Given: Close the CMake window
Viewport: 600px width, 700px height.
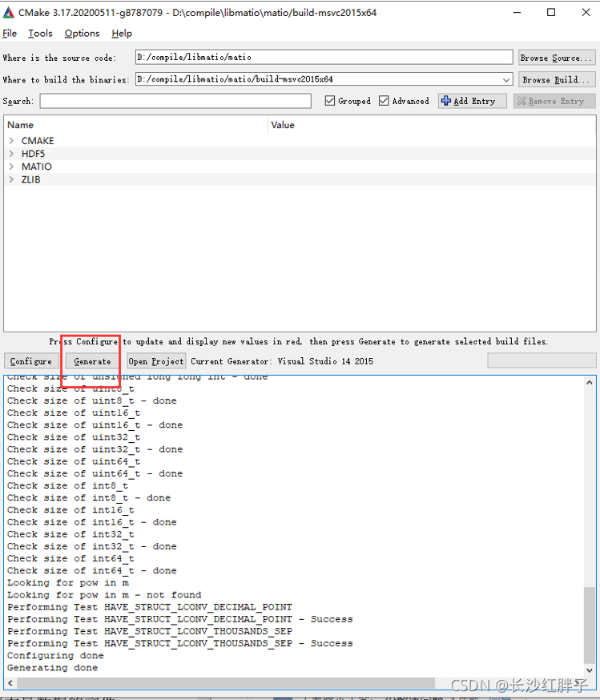Looking at the screenshot, I should click(x=586, y=13).
